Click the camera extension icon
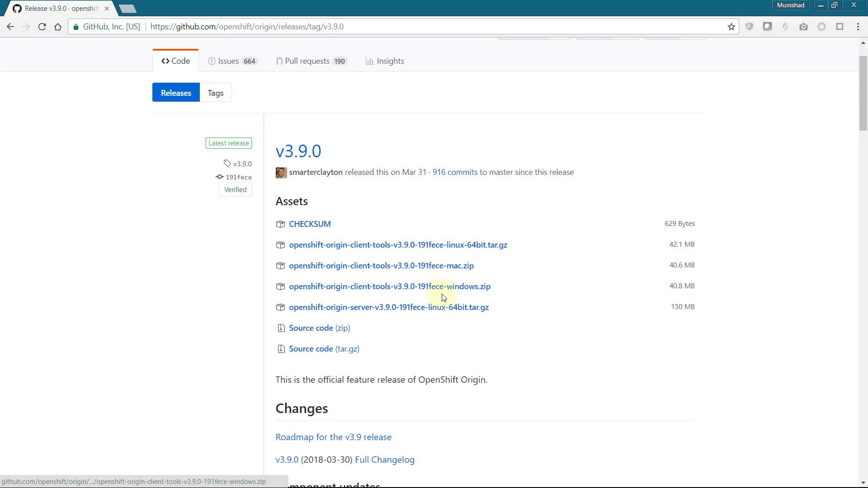This screenshot has height=488, width=868. pos(803,27)
